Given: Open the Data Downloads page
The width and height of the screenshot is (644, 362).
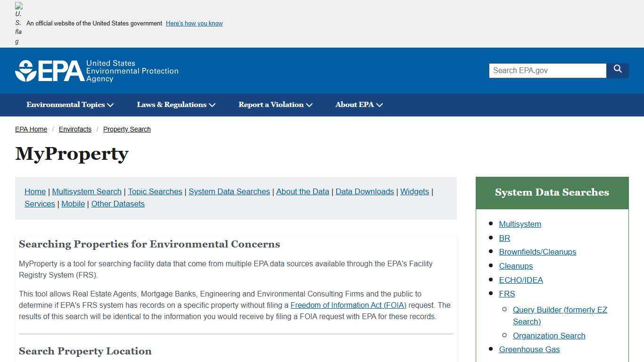Looking at the screenshot, I should click(x=364, y=191).
